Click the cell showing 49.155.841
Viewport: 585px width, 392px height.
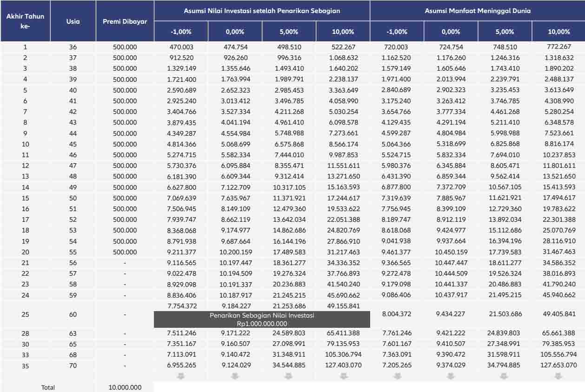pyautogui.click(x=343, y=305)
